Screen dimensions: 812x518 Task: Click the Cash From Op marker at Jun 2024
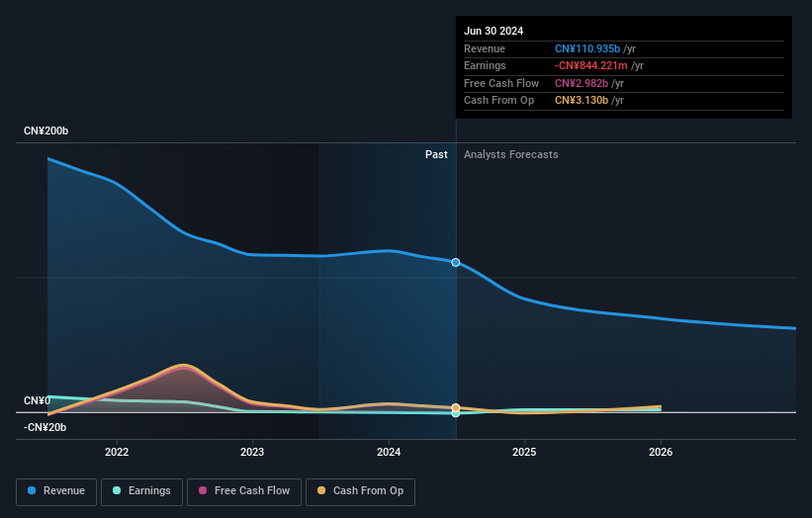(456, 407)
